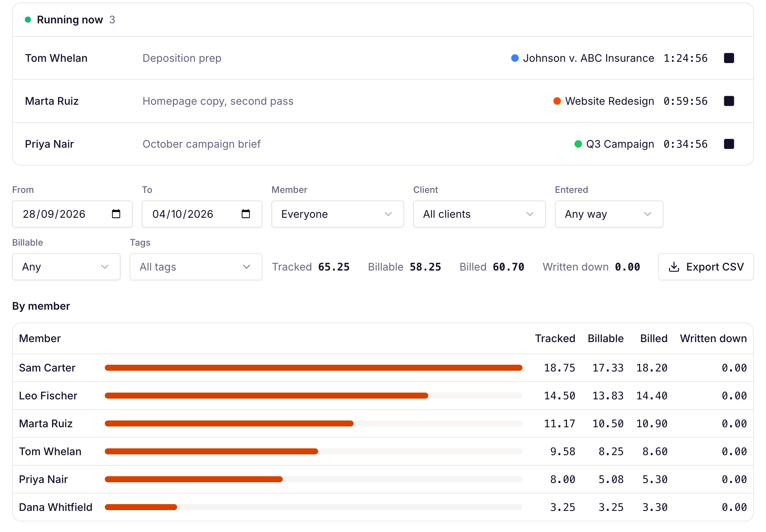
Task: Click the Johnson v. ABC Insurance project label
Action: pyautogui.click(x=588, y=58)
